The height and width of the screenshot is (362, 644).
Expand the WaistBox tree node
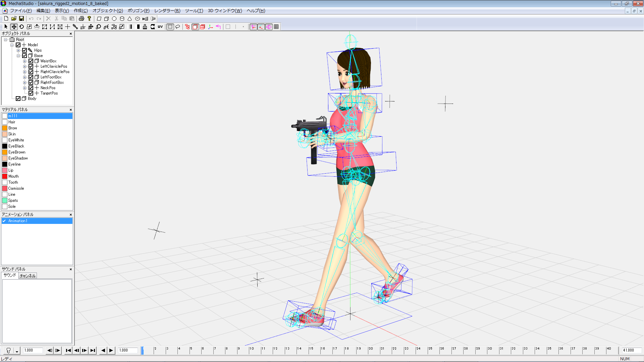tap(25, 61)
